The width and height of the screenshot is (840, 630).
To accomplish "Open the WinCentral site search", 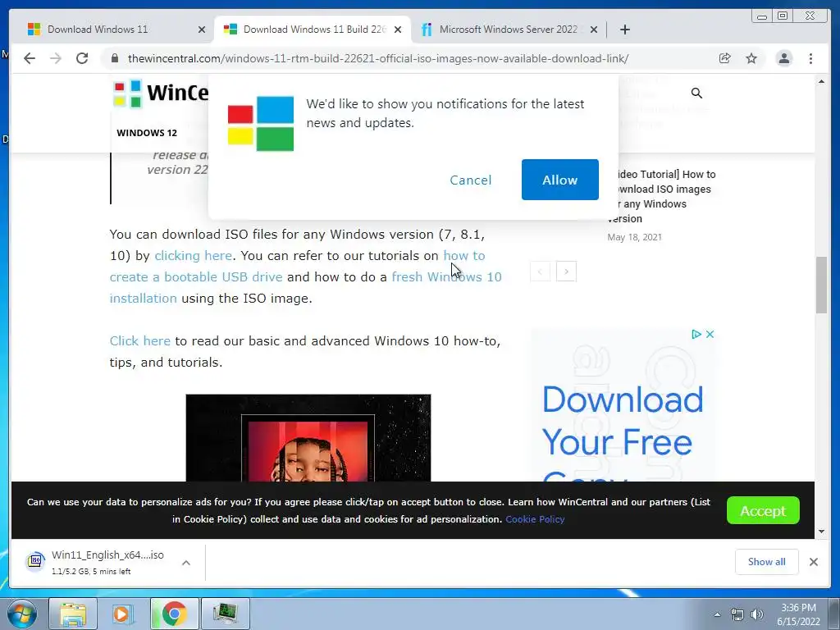I will pyautogui.click(x=696, y=94).
